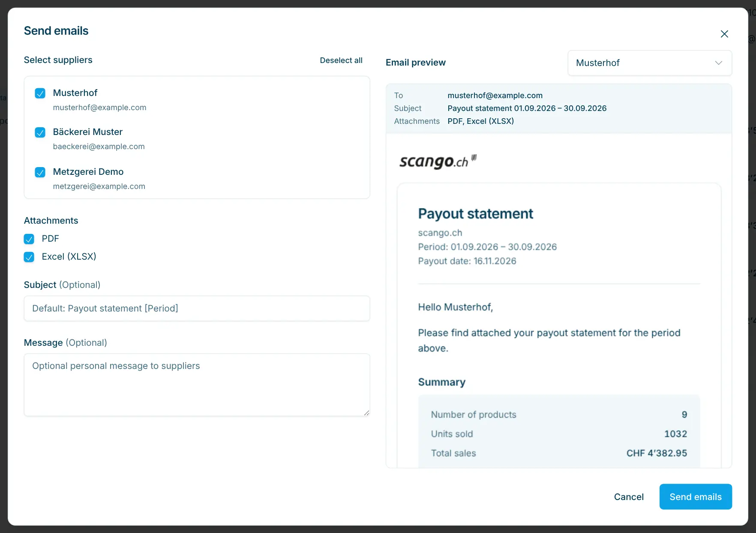Click baeckerei@example.com supplier email
756x533 pixels.
point(99,147)
